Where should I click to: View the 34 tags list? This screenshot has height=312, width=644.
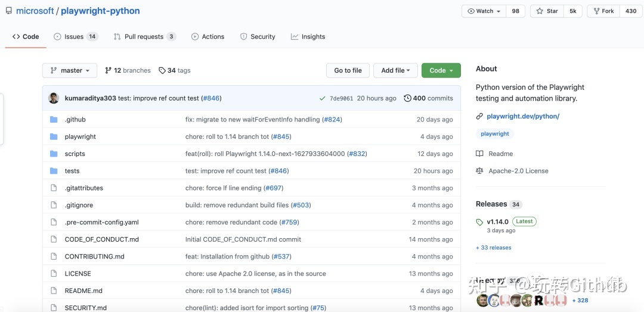click(175, 70)
